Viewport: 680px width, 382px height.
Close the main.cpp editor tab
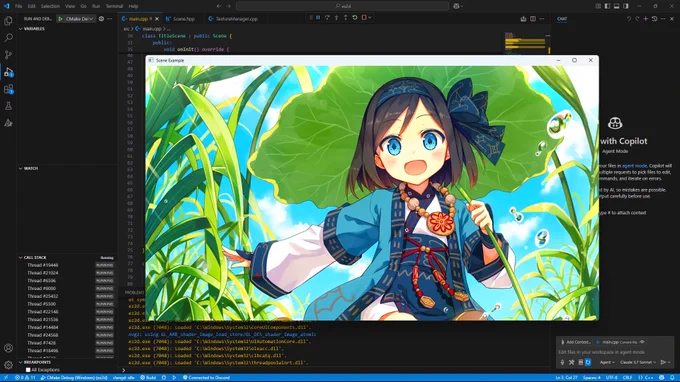(157, 19)
